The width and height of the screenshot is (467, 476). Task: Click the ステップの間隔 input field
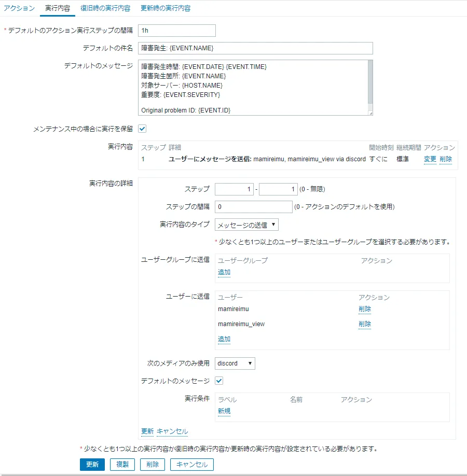tap(253, 207)
